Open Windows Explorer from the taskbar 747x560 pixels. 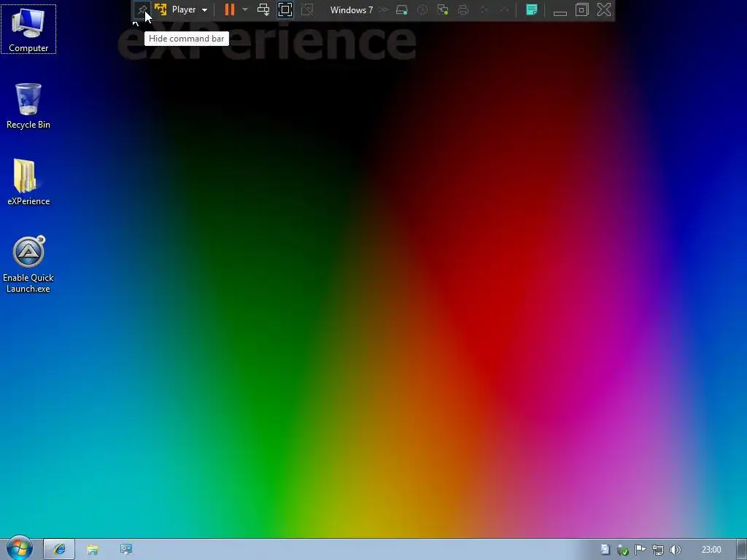click(x=93, y=550)
